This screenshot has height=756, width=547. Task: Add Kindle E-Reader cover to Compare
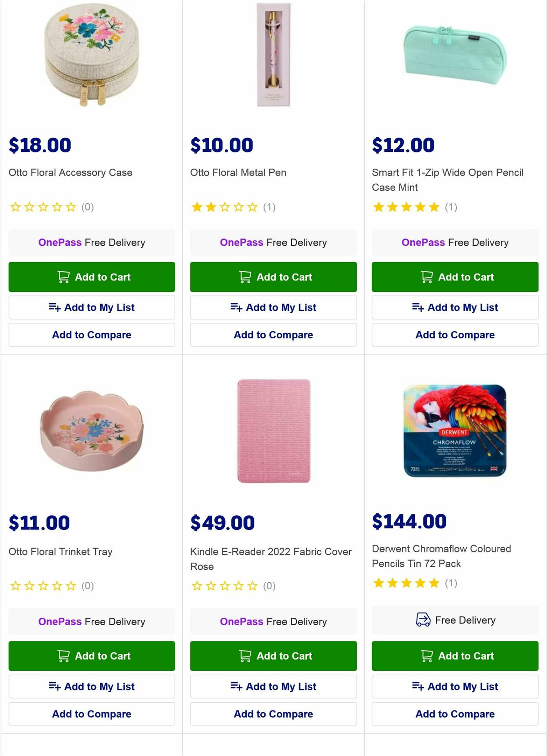tap(273, 714)
